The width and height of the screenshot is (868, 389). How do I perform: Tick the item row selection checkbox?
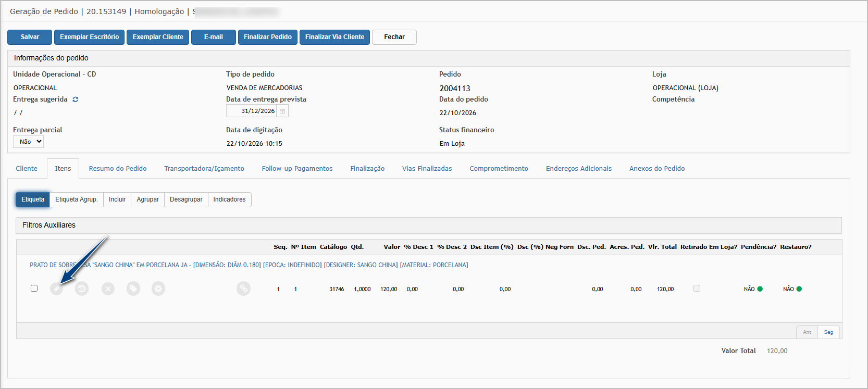click(x=34, y=288)
